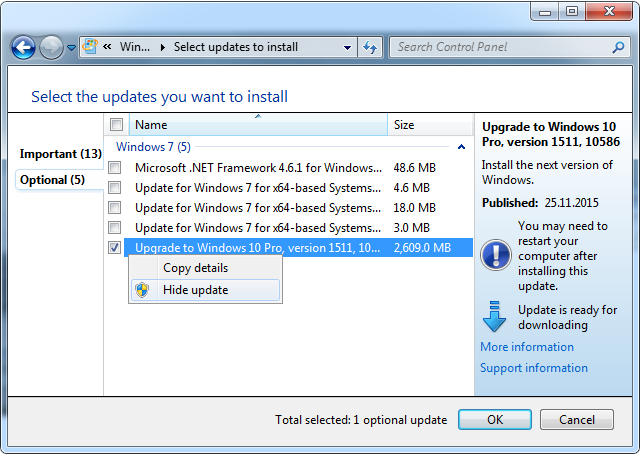
Task: Expand the breadcrumb double-chevron overflow
Action: point(107,47)
